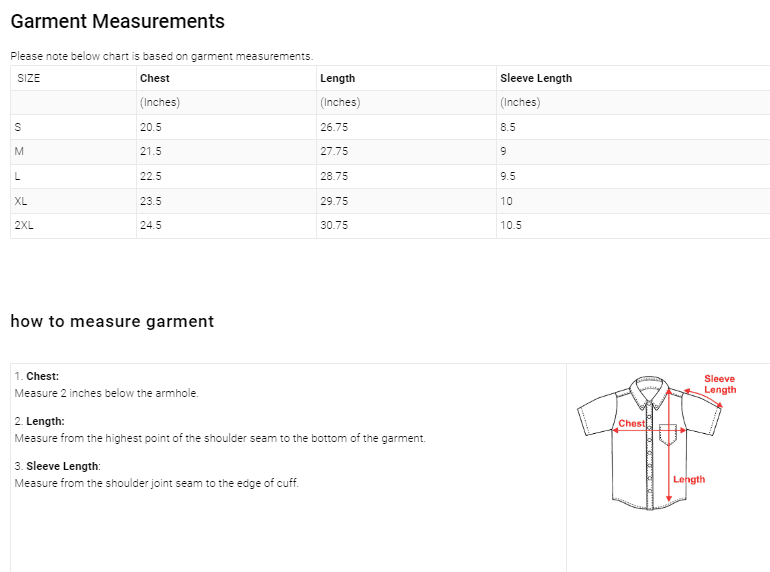
Task: Click the how to measure garment heading
Action: [112, 322]
